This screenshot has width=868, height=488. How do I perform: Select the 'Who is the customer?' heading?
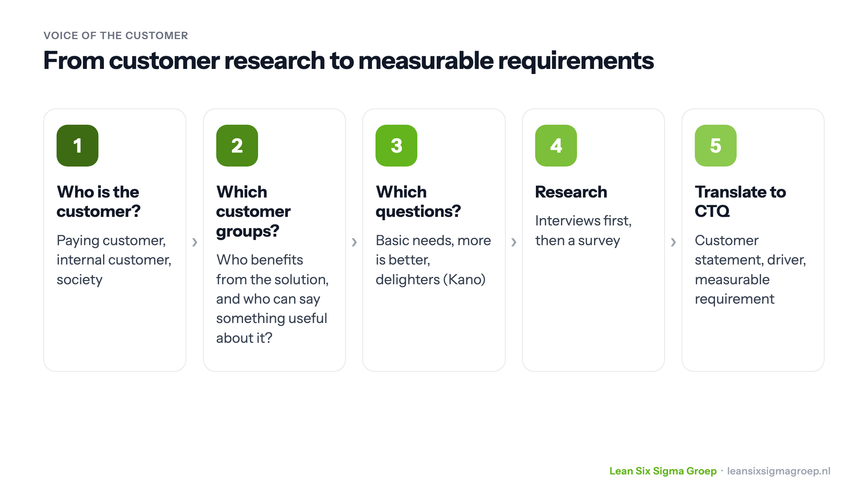click(98, 202)
